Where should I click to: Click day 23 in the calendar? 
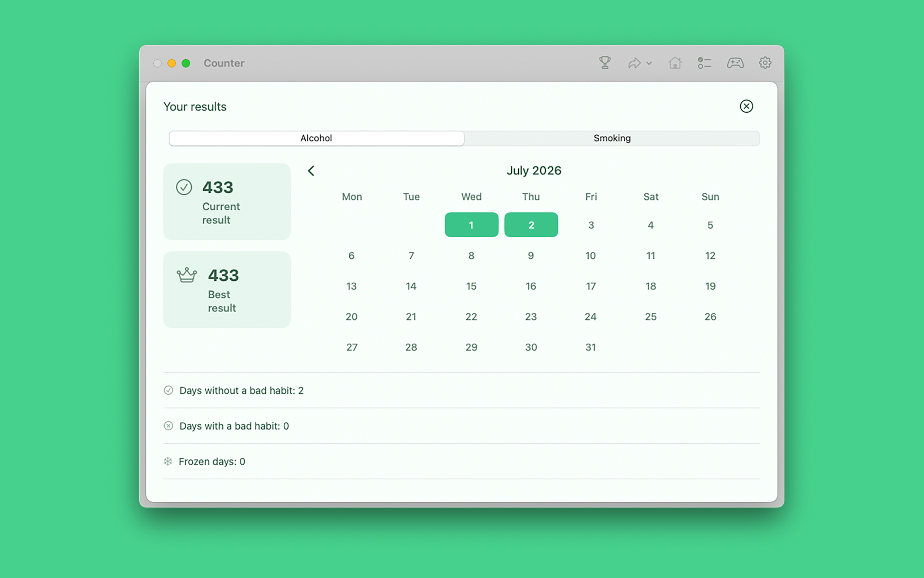pos(531,317)
